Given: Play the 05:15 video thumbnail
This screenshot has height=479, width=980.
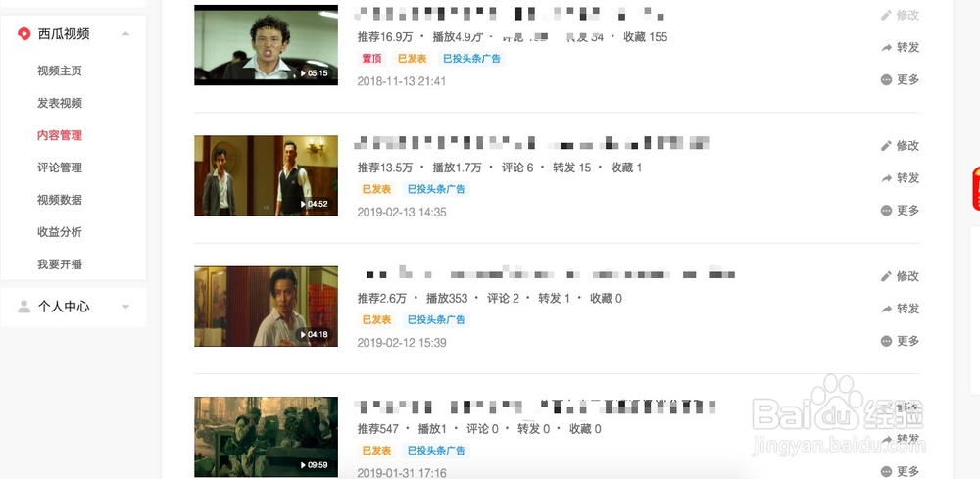Looking at the screenshot, I should 267,45.
